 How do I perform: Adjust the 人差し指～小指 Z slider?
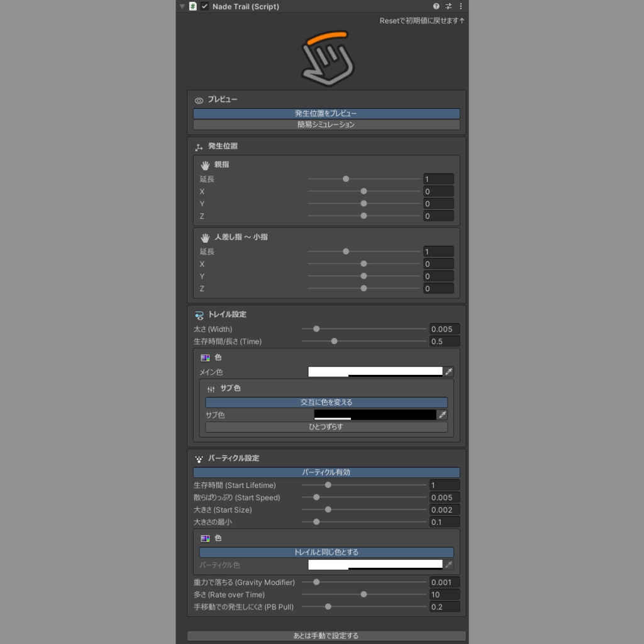[x=364, y=288]
